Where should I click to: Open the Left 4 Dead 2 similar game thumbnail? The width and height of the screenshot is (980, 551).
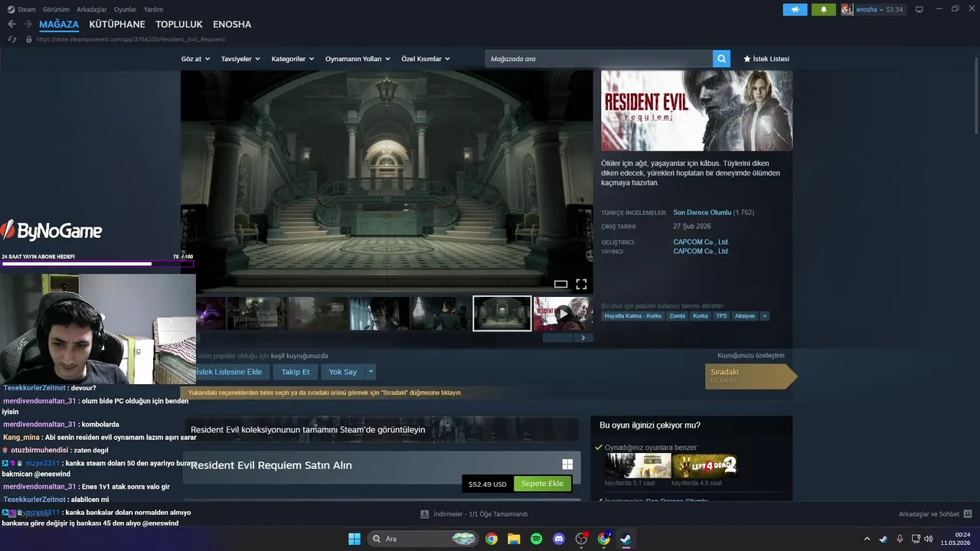pyautogui.click(x=704, y=465)
